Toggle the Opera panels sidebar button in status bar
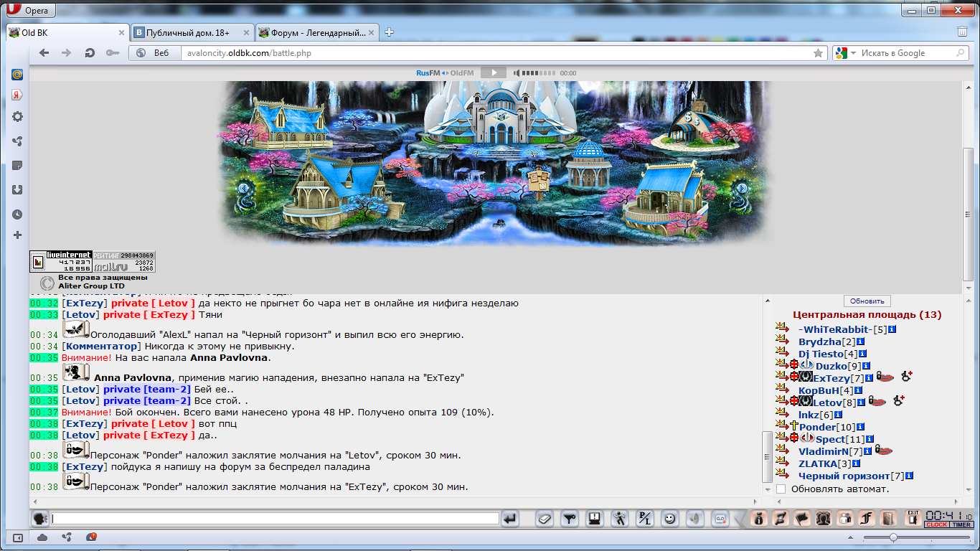 pos(17,537)
